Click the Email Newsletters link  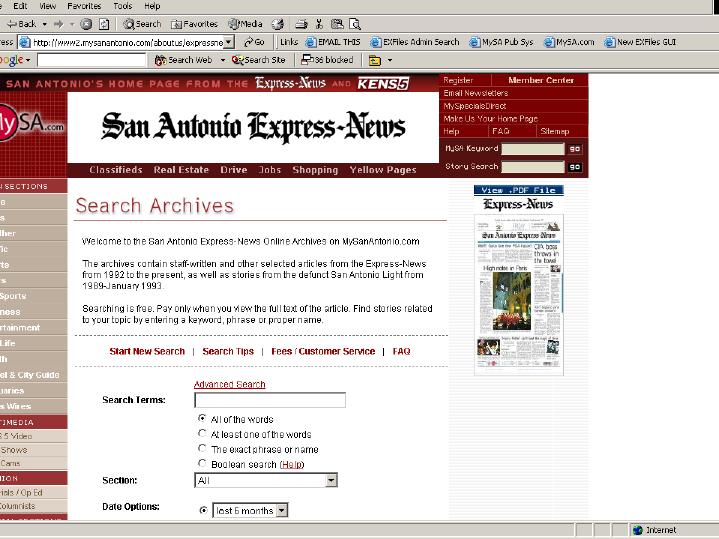(476, 93)
